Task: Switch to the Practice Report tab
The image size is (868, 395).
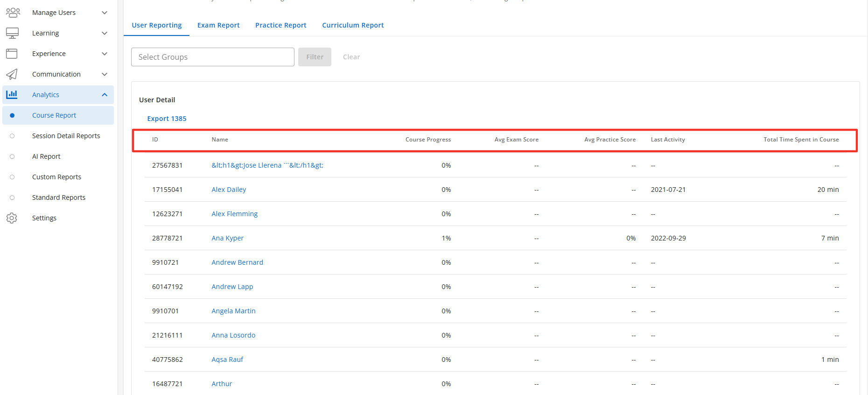Action: (x=281, y=25)
